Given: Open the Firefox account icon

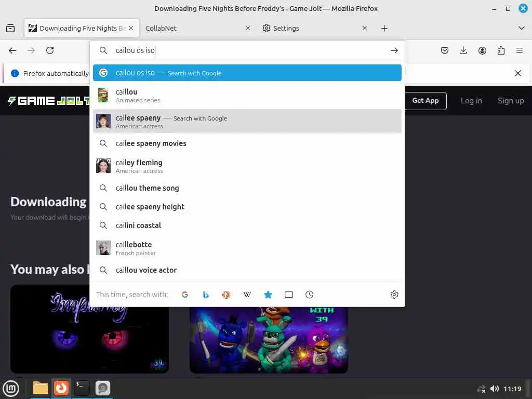Looking at the screenshot, I should coord(482,50).
